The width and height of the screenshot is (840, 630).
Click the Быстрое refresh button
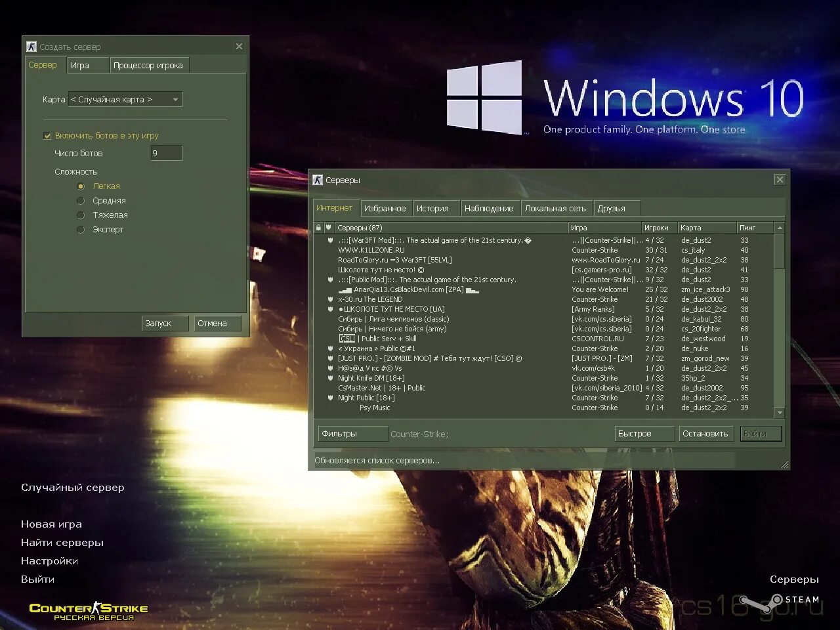tap(644, 434)
